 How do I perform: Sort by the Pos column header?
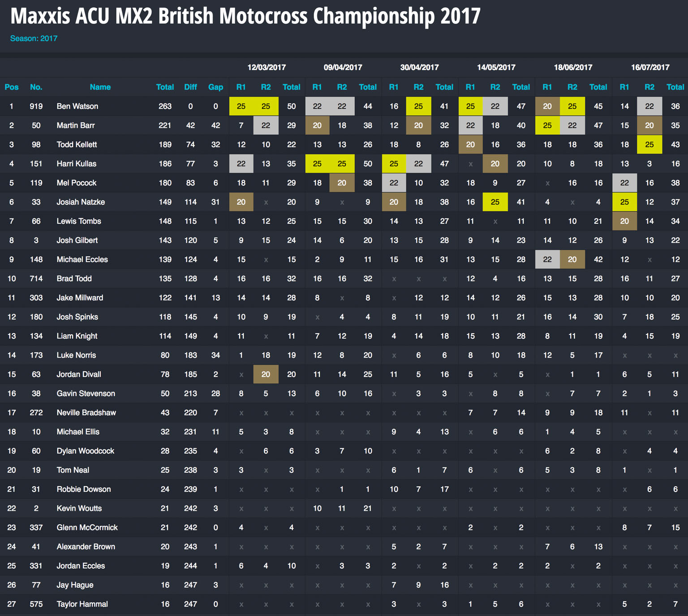point(12,87)
